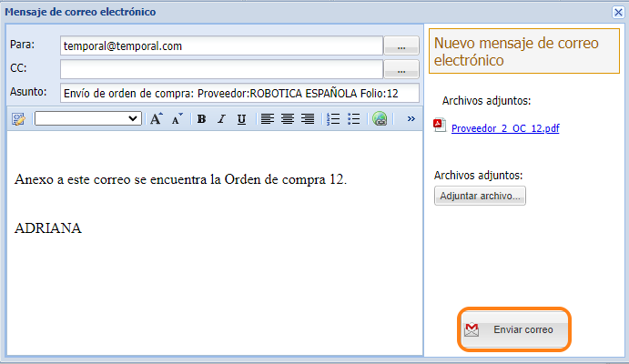Viewport: 629px width, 364px height.
Task: Insert a bulleted list
Action: point(353,118)
